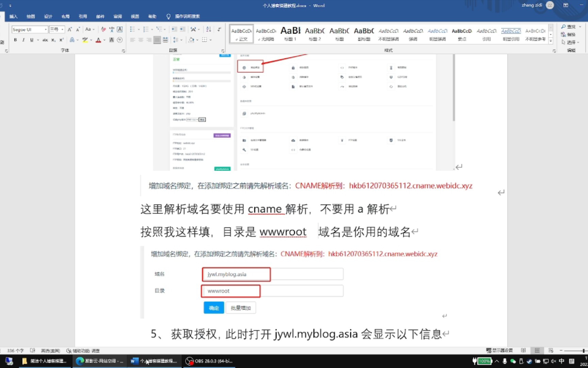Click the Bullets list icon
This screenshot has height=368, width=588.
132,29
